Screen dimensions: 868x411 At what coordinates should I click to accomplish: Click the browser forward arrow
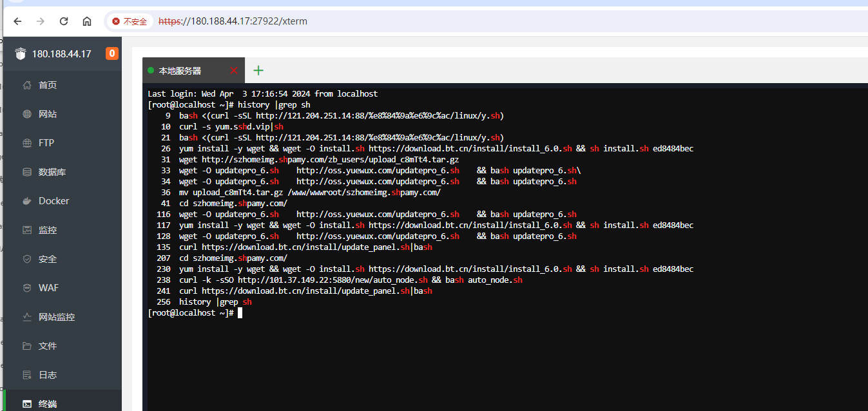[41, 21]
